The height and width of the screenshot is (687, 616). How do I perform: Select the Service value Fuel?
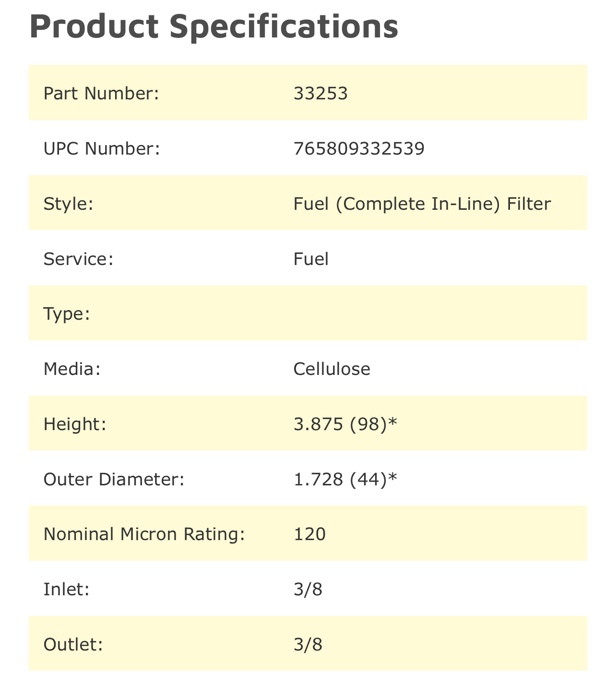point(311,259)
